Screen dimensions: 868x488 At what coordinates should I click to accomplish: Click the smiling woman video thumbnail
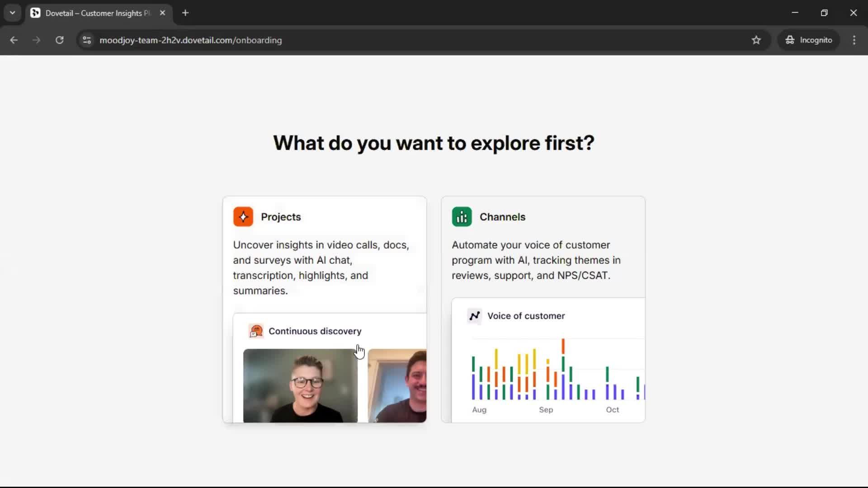[x=300, y=385]
